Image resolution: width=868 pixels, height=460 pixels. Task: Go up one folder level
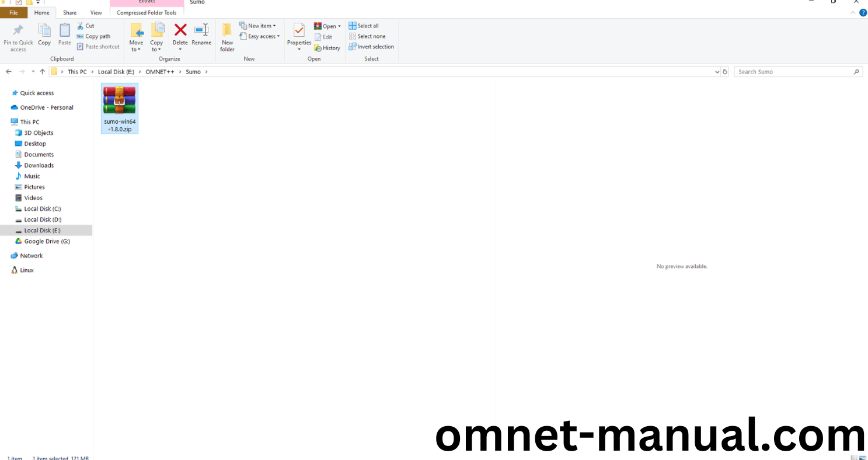pos(43,72)
